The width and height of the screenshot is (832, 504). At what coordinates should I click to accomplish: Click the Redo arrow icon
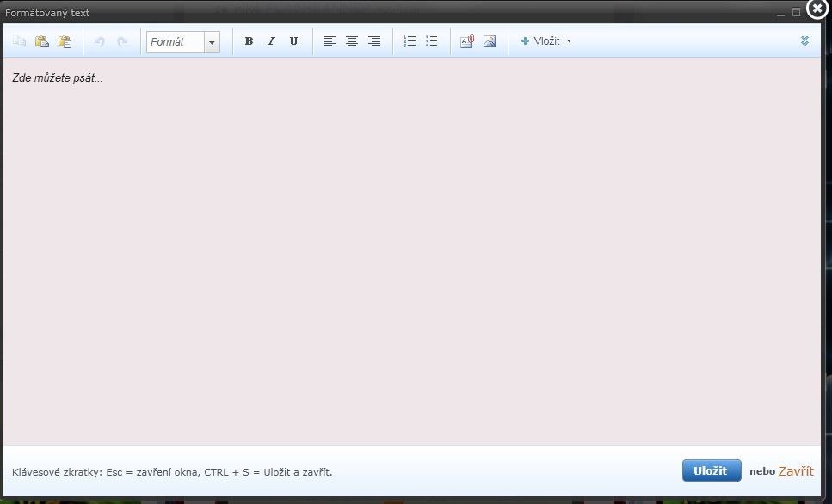pyautogui.click(x=122, y=41)
